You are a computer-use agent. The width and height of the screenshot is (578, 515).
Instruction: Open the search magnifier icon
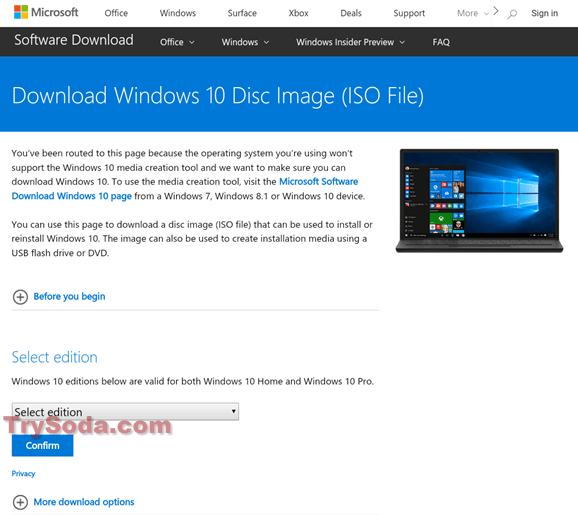pyautogui.click(x=512, y=14)
